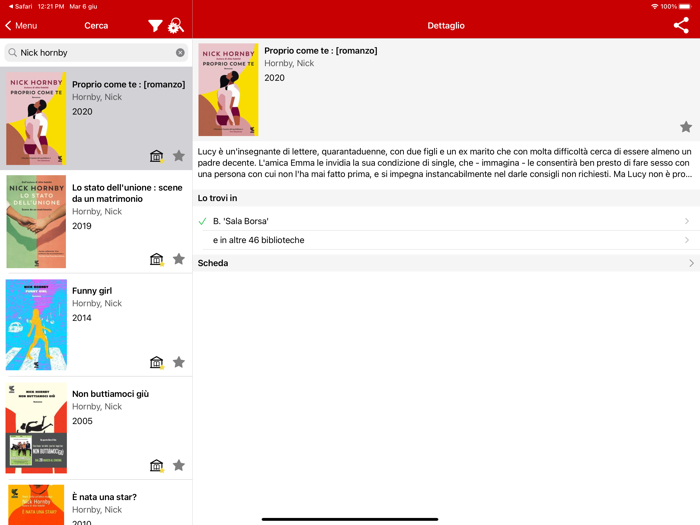The image size is (700, 525).
Task: Open library icon for Lo stato dell'unione
Action: [x=157, y=259]
